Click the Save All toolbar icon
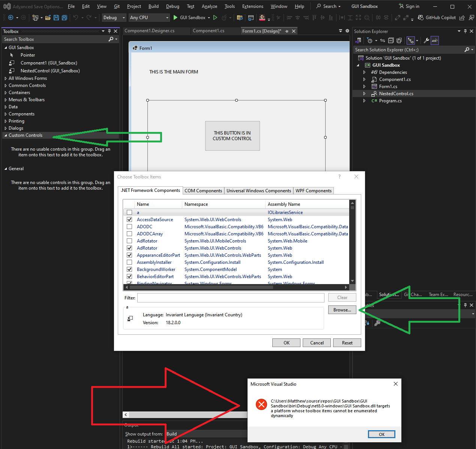Screen dimensions: 476x449 pyautogui.click(x=64, y=18)
